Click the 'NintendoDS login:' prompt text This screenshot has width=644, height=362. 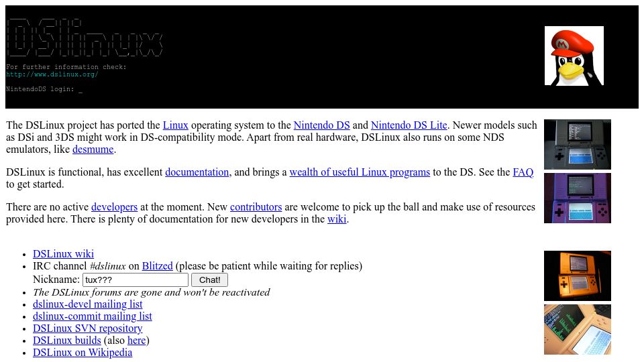tap(40, 89)
